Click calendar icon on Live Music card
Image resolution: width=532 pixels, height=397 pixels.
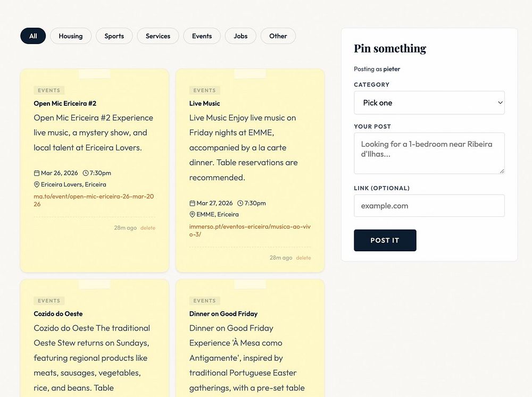pyautogui.click(x=193, y=204)
